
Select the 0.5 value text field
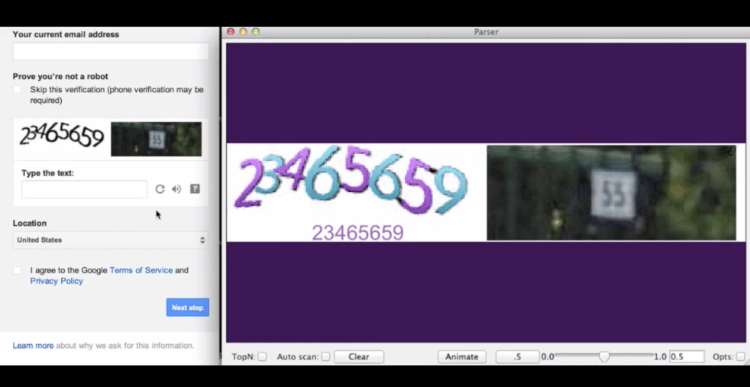pyautogui.click(x=687, y=356)
